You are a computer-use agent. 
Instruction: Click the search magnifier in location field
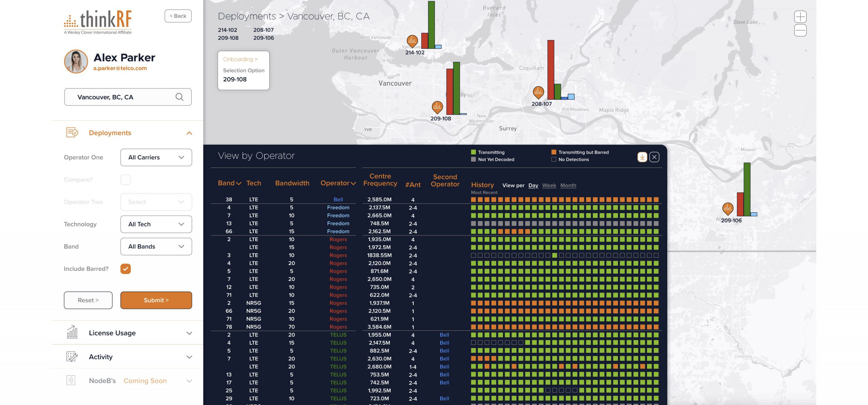click(x=179, y=97)
